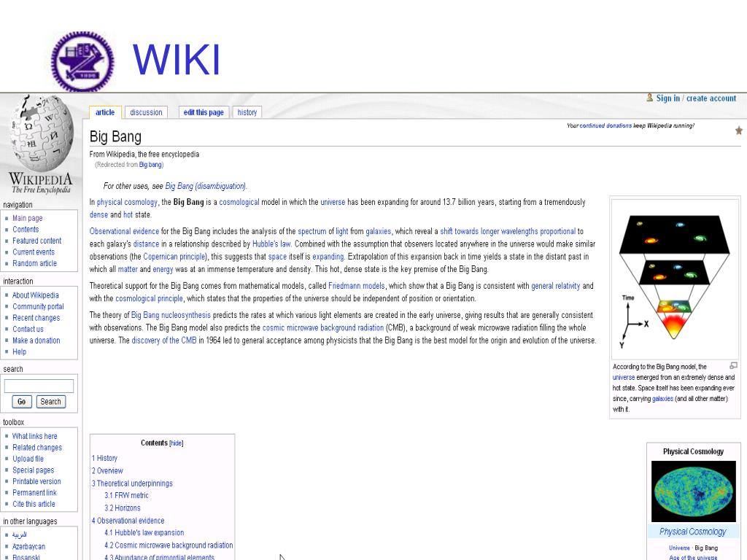Click the Big Bang expansion diagram thumbnail
This screenshot has height=560, width=747.
click(x=675, y=279)
